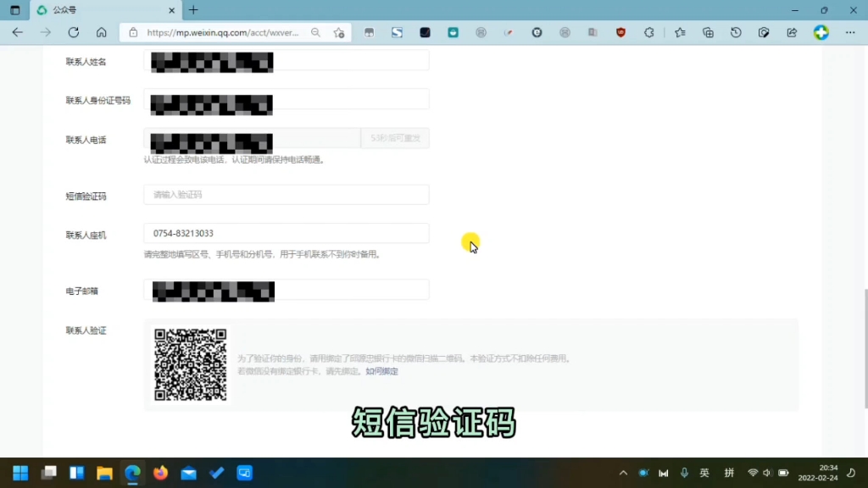Click the browser home icon

pyautogui.click(x=102, y=32)
